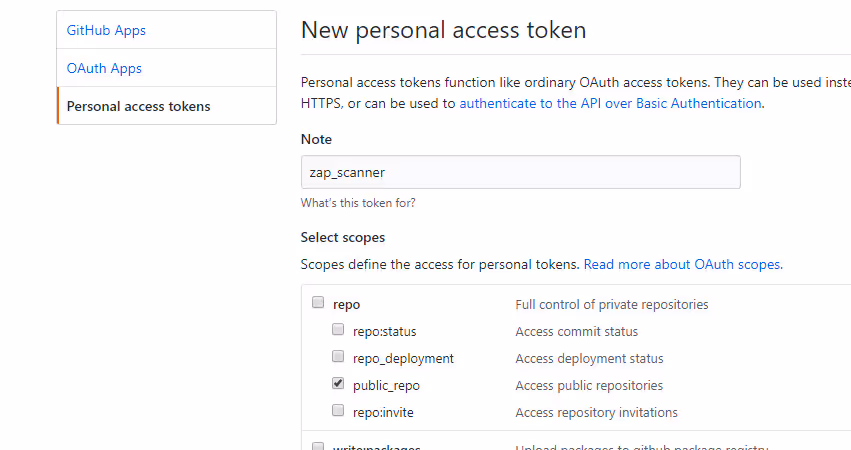Click the 'repo:status' scope label
The height and width of the screenshot is (450, 851).
[x=384, y=332]
